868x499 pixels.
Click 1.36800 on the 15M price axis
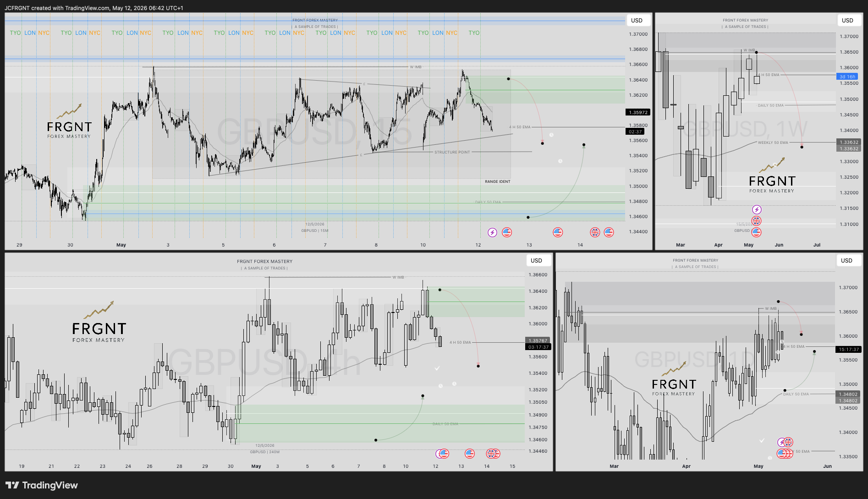click(638, 49)
